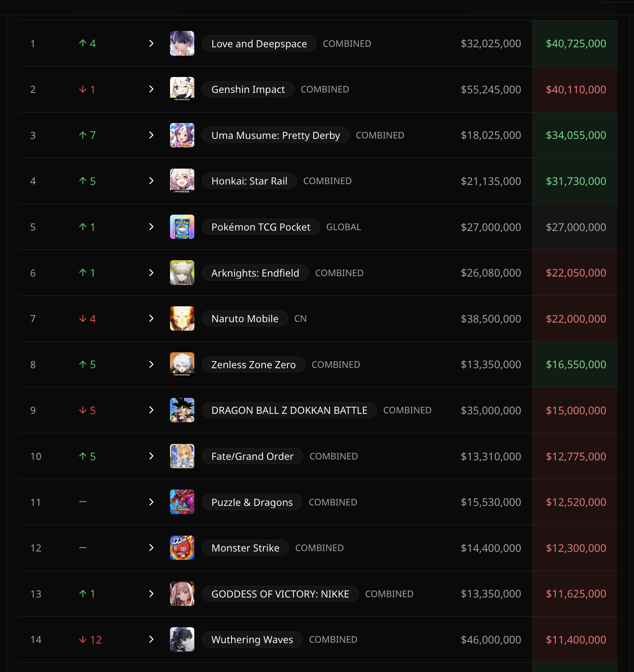
Task: Click the Uma Musume $34,055,000 revenue cell
Action: pos(575,135)
